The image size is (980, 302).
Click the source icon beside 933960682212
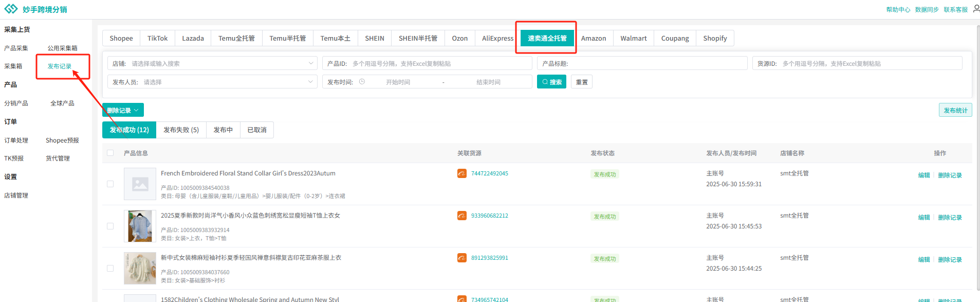462,216
